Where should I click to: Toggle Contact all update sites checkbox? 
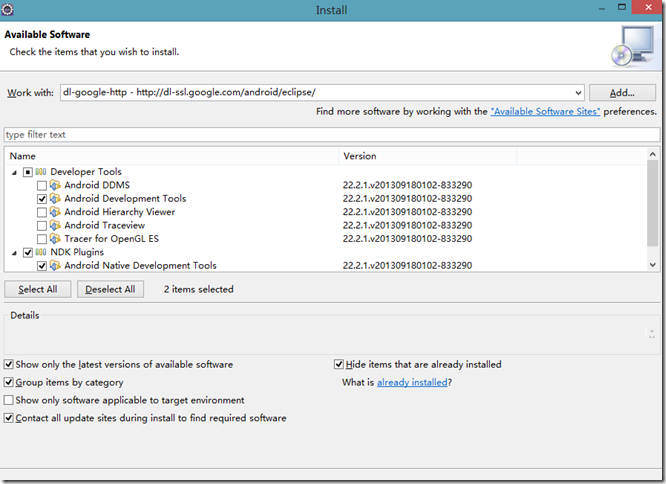(x=8, y=418)
